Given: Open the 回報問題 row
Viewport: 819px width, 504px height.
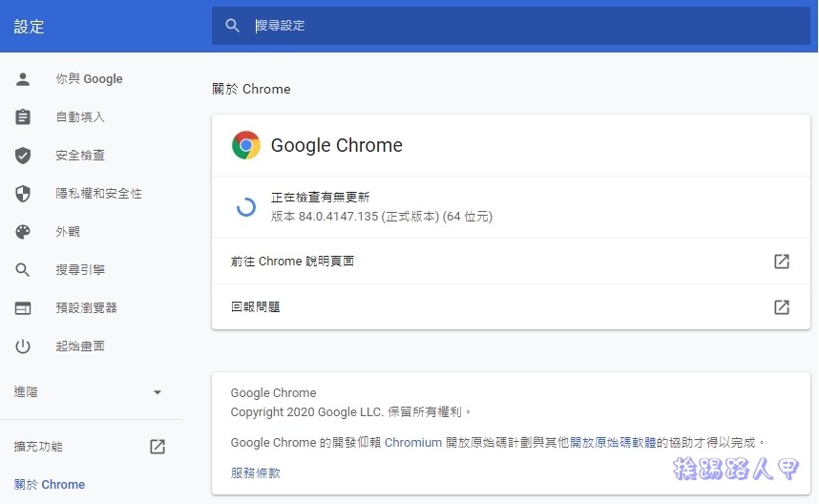Looking at the screenshot, I should coord(511,306).
